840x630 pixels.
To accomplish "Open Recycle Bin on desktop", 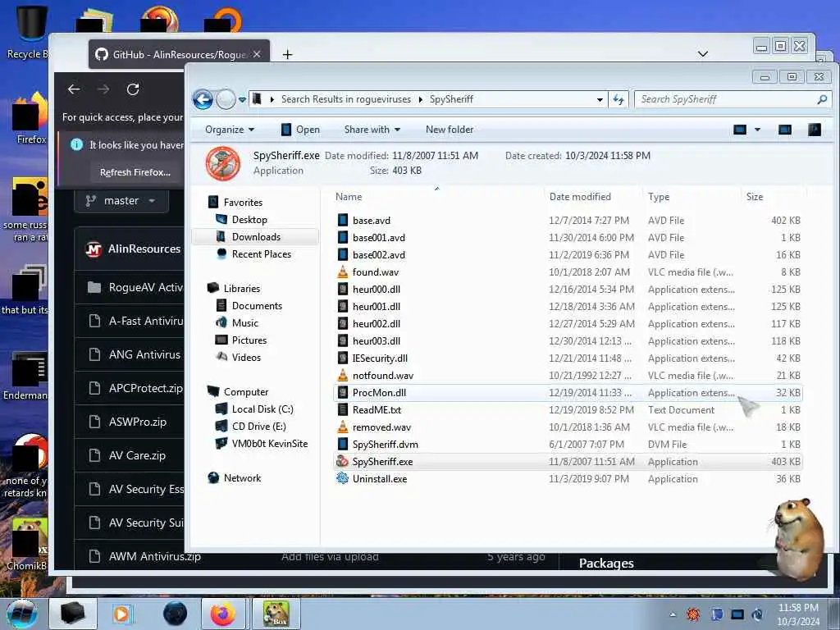I will click(30, 31).
